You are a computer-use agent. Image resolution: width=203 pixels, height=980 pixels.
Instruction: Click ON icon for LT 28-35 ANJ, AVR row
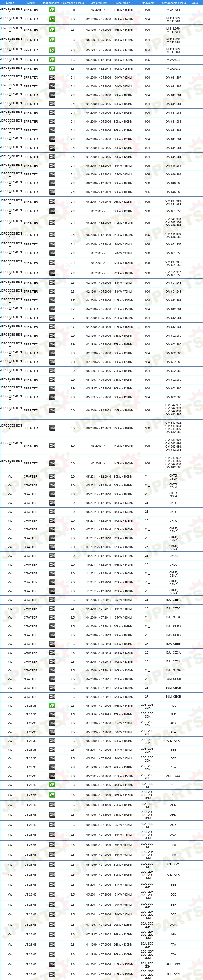(x=52, y=741)
